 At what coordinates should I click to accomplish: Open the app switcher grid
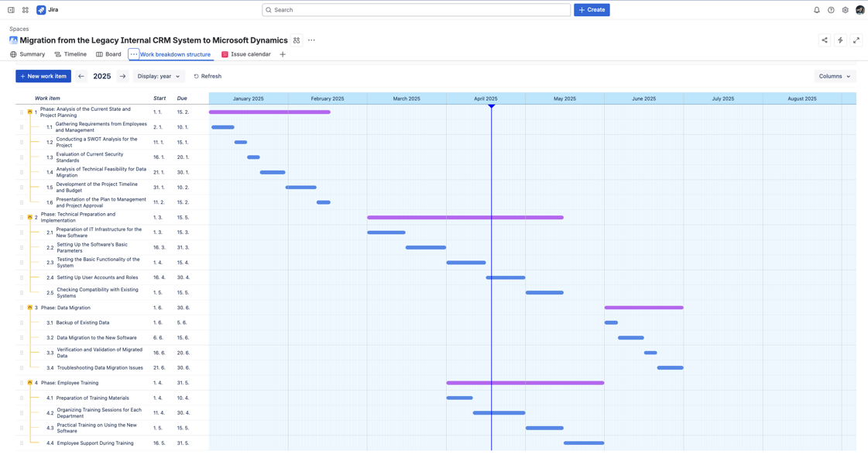[26, 10]
